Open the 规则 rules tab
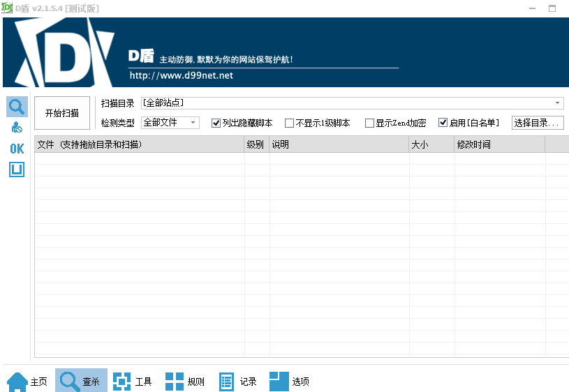 click(185, 382)
